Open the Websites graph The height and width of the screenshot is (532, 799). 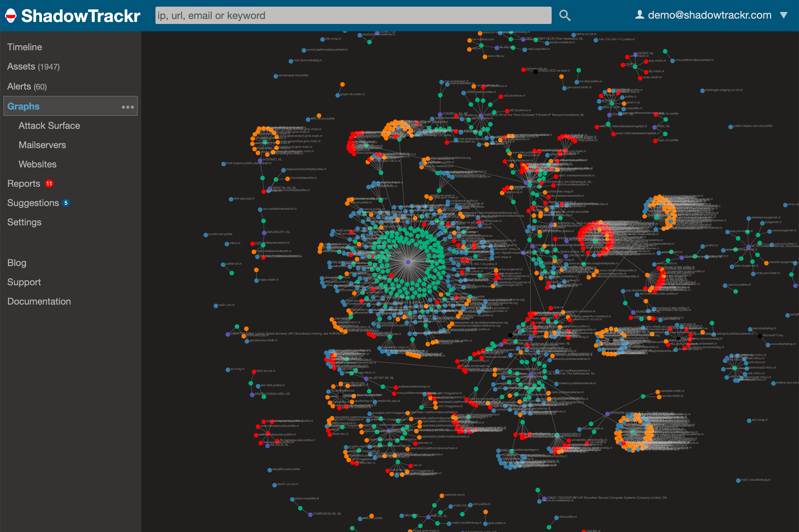click(37, 164)
